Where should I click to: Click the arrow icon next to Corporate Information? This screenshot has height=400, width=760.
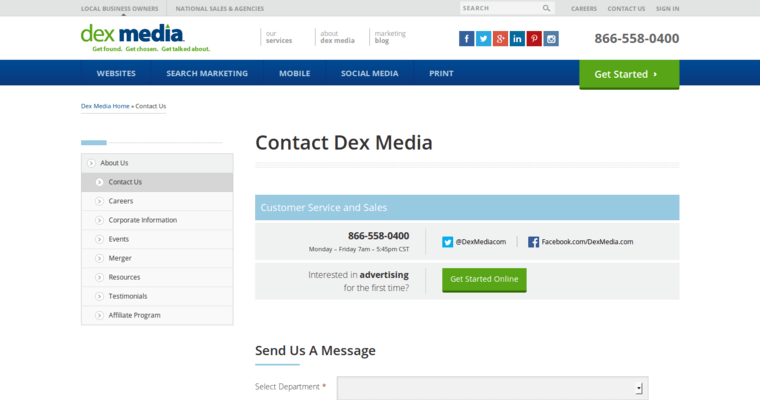point(99,220)
